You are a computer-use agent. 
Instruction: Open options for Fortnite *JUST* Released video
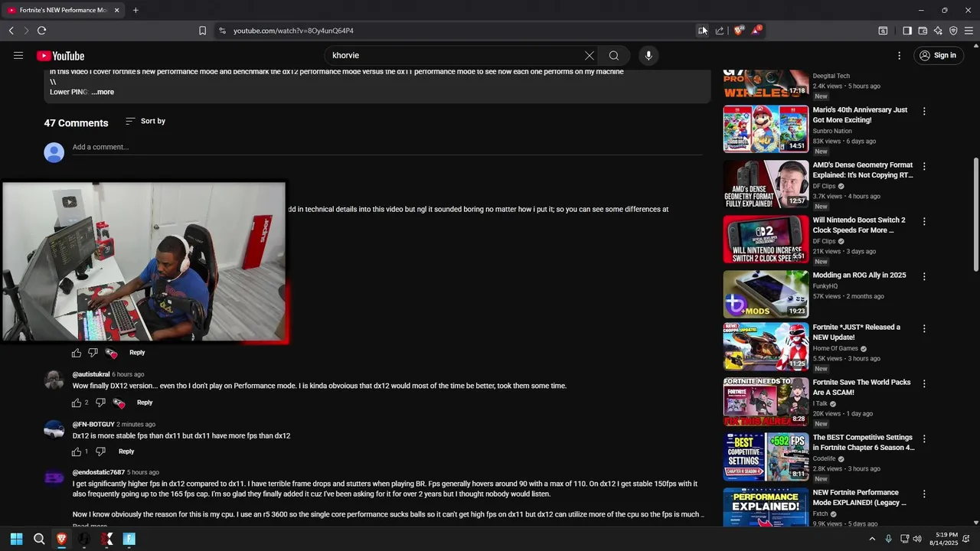pyautogui.click(x=924, y=328)
